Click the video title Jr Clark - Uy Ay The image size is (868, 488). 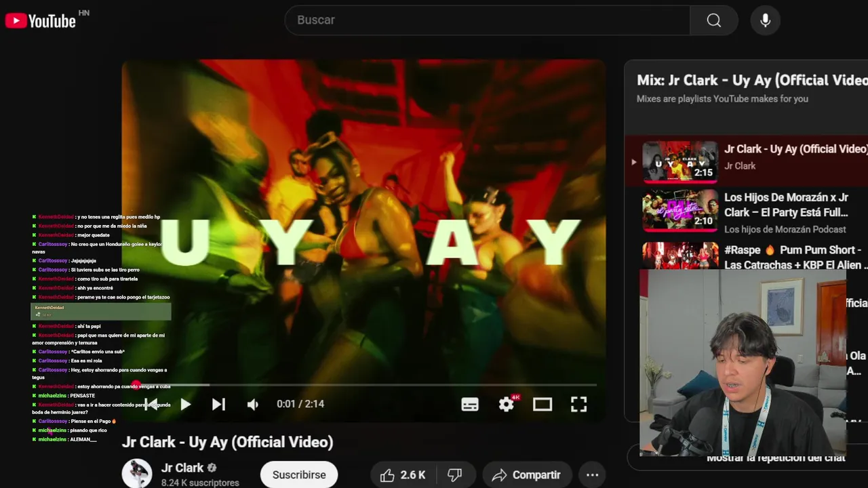point(227,442)
